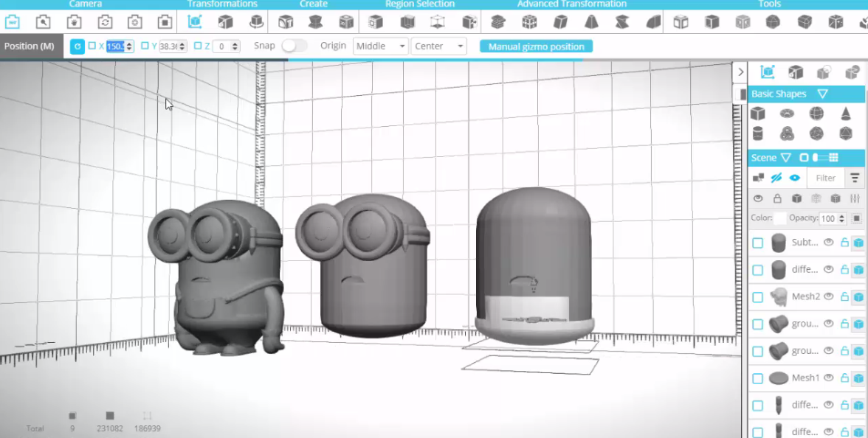Select the Rotate transformation tool
The height and width of the screenshot is (438, 868).
(x=256, y=22)
